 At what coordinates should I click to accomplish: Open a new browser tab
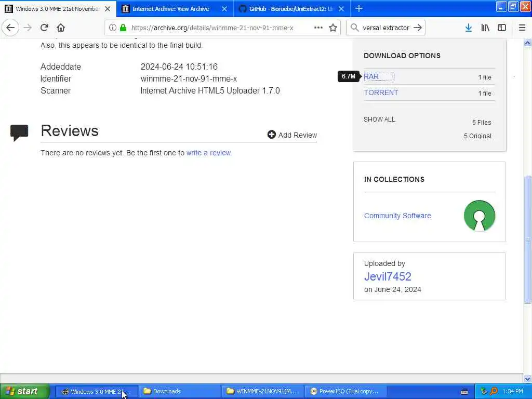click(x=359, y=8)
